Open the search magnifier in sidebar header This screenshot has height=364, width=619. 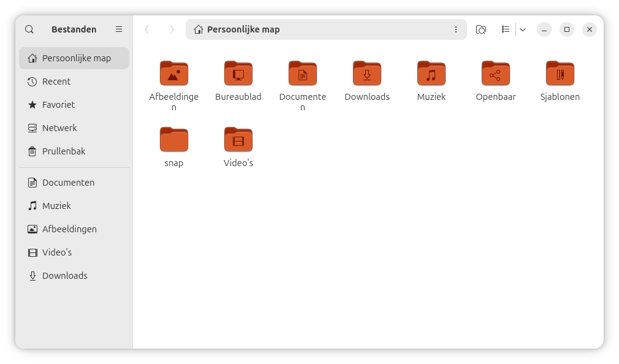click(x=29, y=29)
